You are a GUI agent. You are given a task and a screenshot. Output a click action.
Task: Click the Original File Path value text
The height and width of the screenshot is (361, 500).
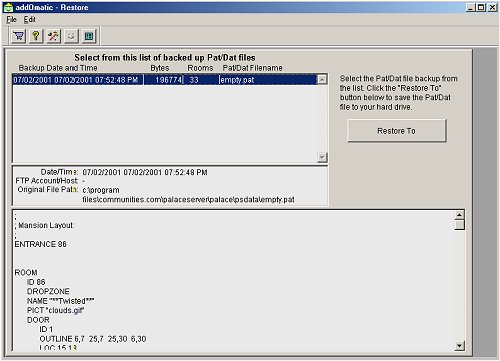(x=188, y=195)
